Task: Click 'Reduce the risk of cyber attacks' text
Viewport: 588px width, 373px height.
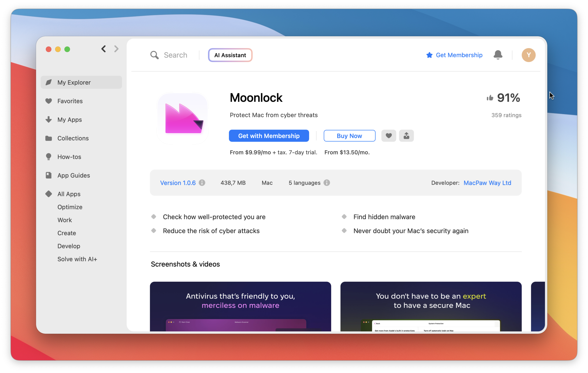Action: tap(211, 231)
